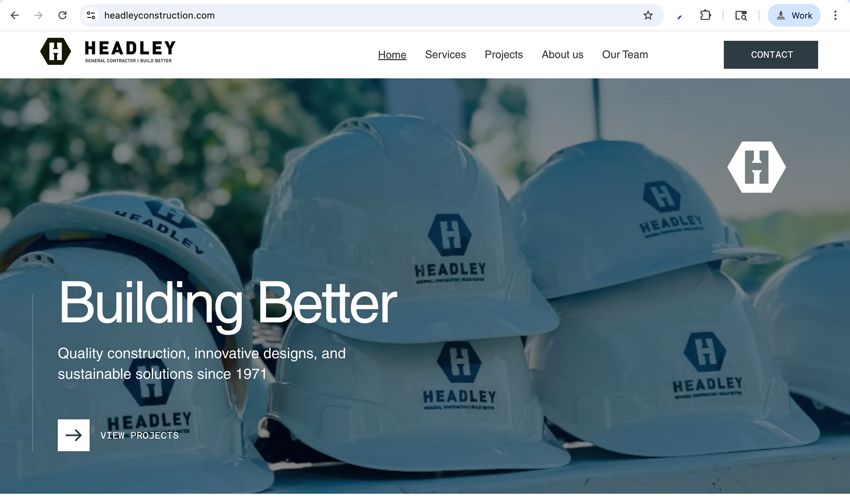
Task: Click the VIEW PROJECTS link
Action: pos(139,435)
